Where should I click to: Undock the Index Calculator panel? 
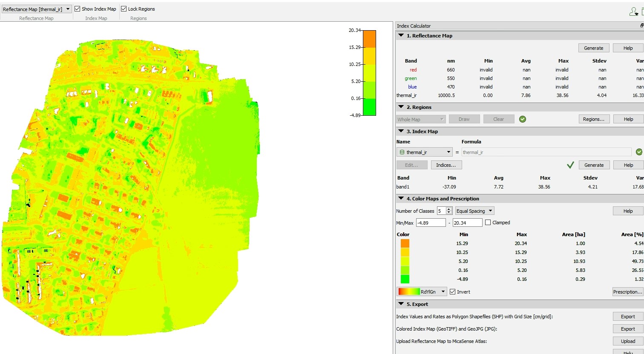pos(641,26)
